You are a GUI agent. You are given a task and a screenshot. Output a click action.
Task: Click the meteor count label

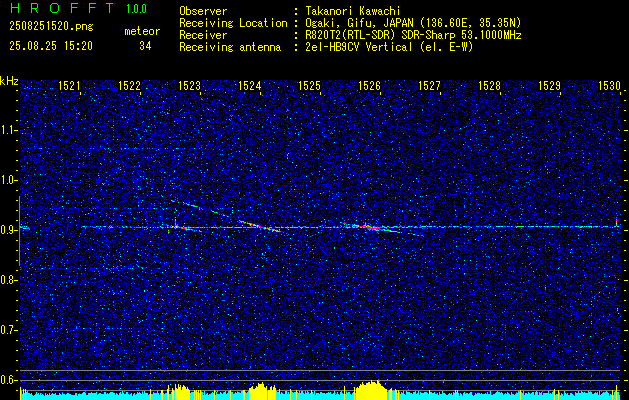142,31
